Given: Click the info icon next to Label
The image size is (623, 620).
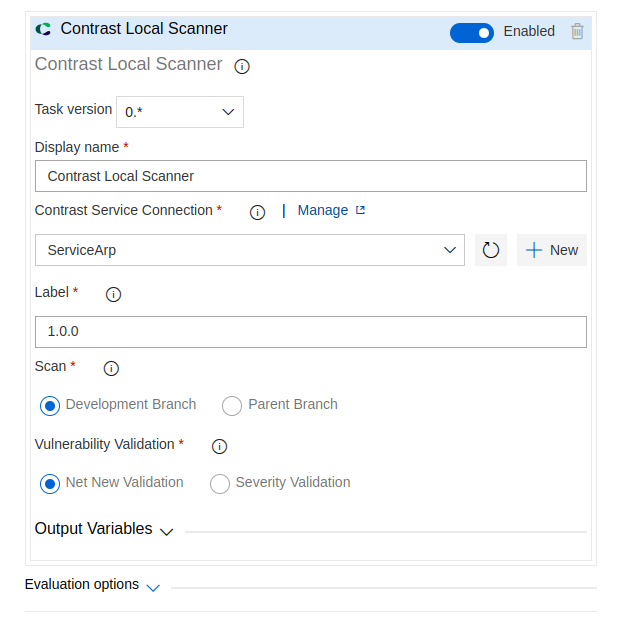Looking at the screenshot, I should (113, 294).
